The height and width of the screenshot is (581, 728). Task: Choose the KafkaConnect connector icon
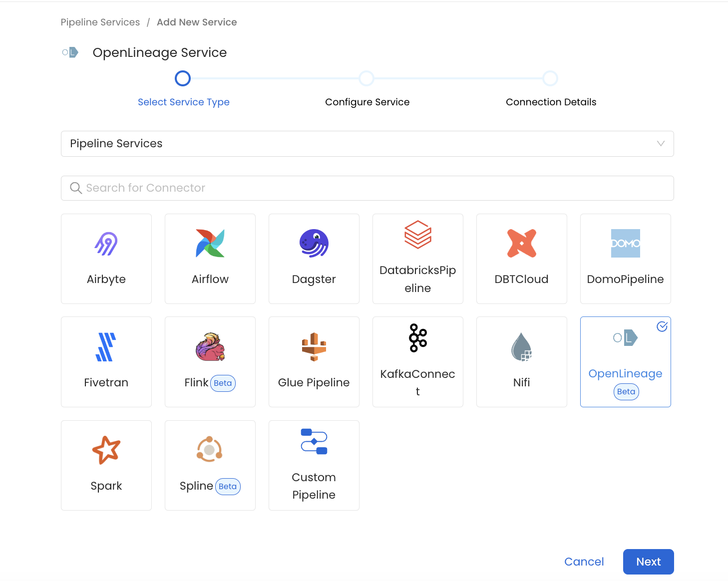[x=417, y=338]
